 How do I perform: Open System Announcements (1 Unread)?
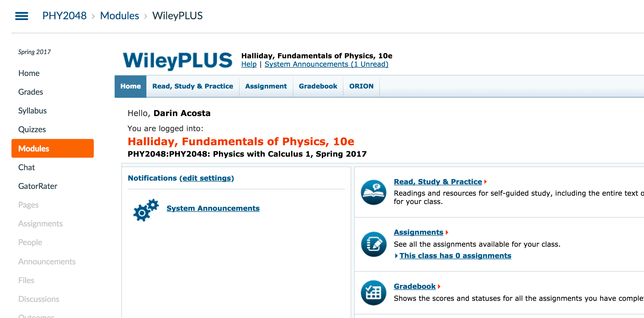326,64
